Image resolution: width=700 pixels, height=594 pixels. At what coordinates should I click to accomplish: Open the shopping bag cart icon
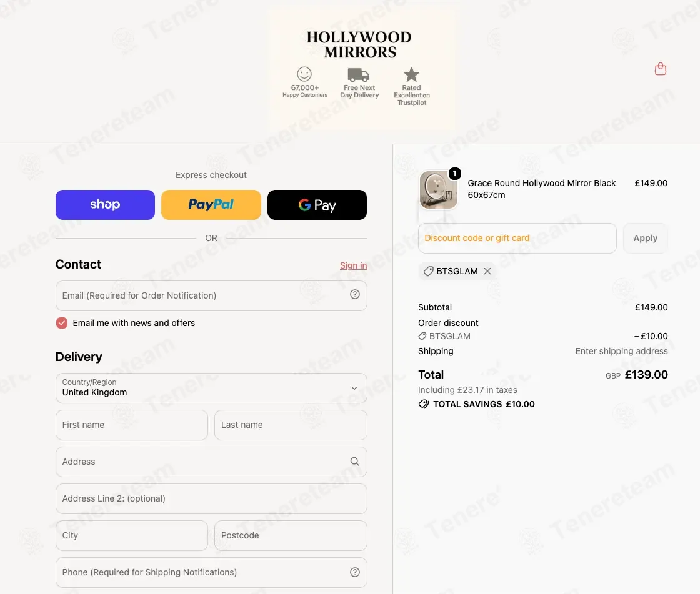tap(660, 69)
